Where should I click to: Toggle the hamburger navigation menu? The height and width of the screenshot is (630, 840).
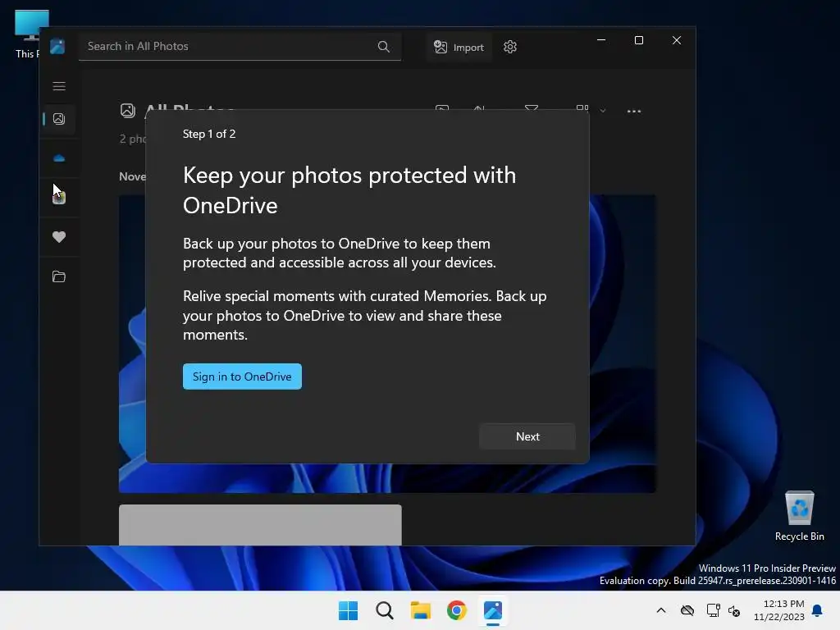coord(59,86)
